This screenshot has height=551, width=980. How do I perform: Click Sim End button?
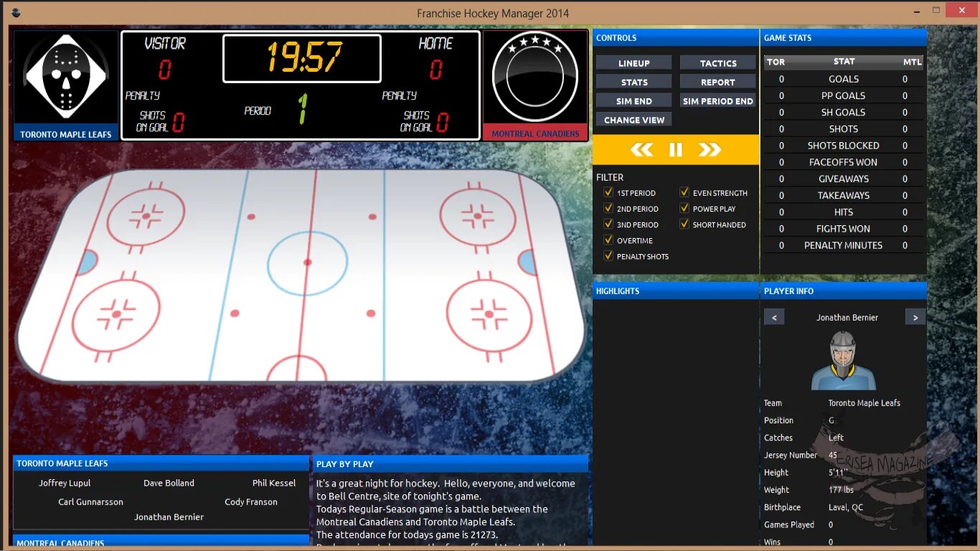pos(633,100)
